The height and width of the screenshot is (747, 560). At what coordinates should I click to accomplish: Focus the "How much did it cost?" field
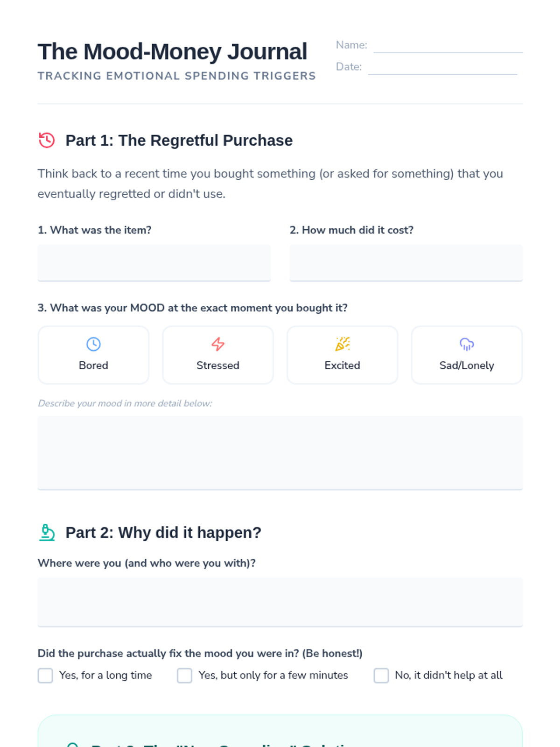coord(406,262)
